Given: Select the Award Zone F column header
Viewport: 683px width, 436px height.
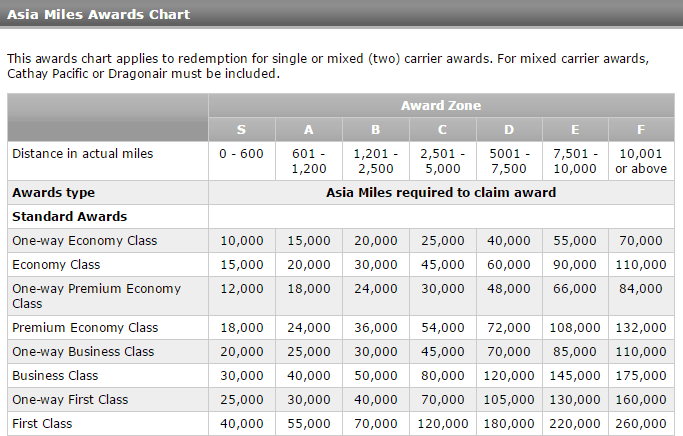Looking at the screenshot, I should tap(641, 130).
